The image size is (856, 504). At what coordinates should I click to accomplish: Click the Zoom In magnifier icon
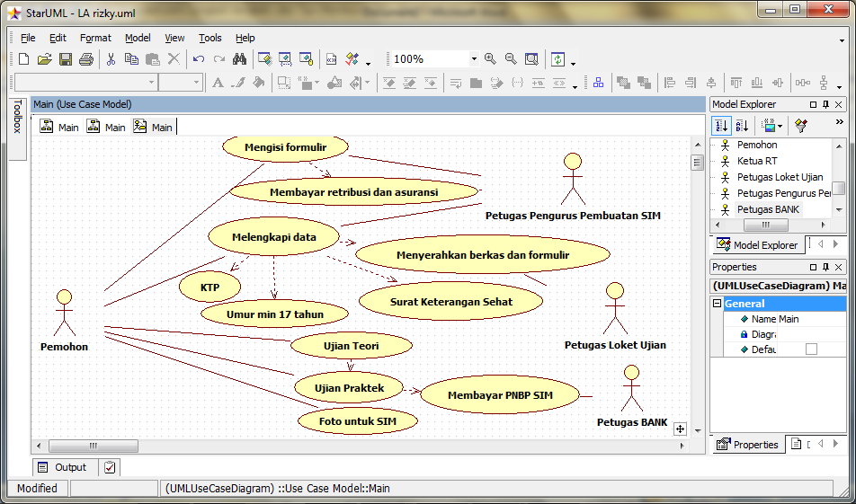click(x=490, y=59)
